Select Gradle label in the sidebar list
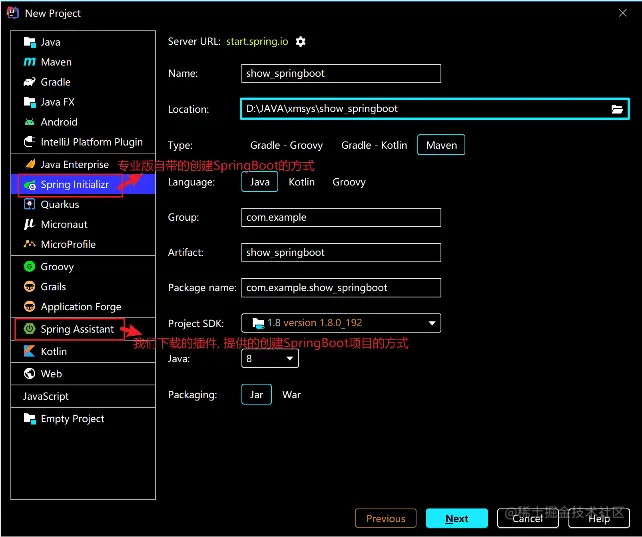642x537 pixels. [x=55, y=82]
